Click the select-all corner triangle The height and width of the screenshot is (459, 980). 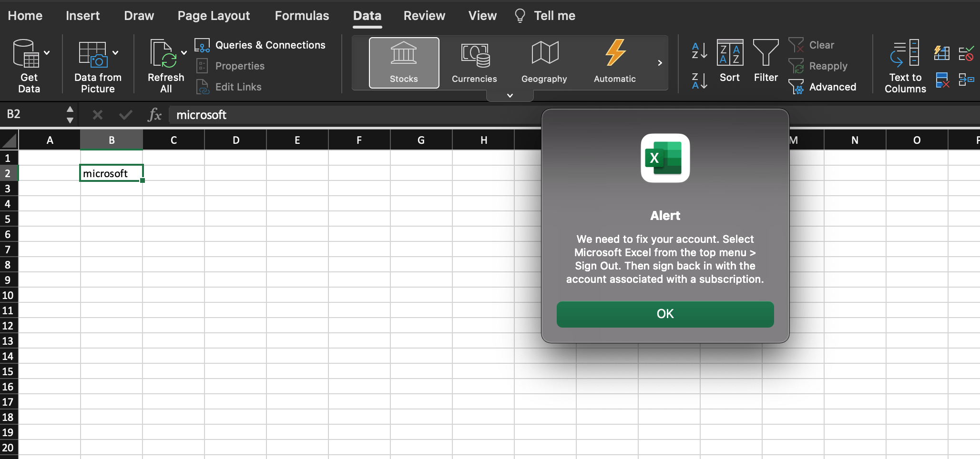point(10,140)
